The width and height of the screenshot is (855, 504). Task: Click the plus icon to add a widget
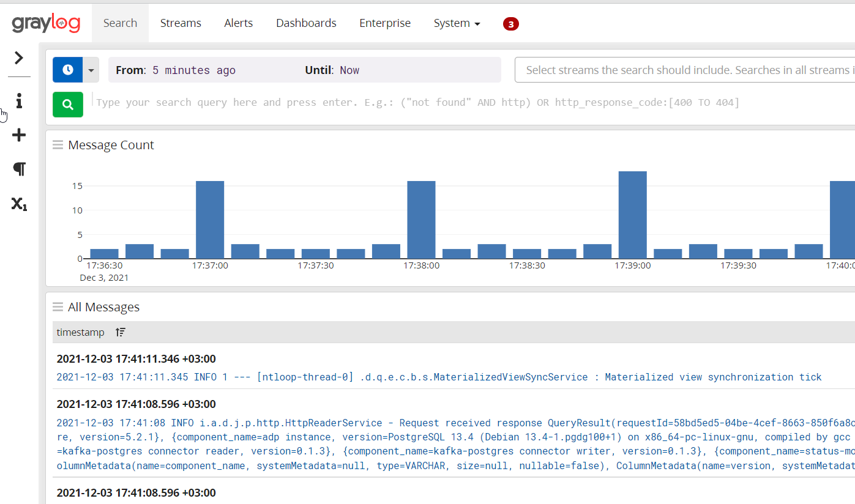click(x=19, y=135)
